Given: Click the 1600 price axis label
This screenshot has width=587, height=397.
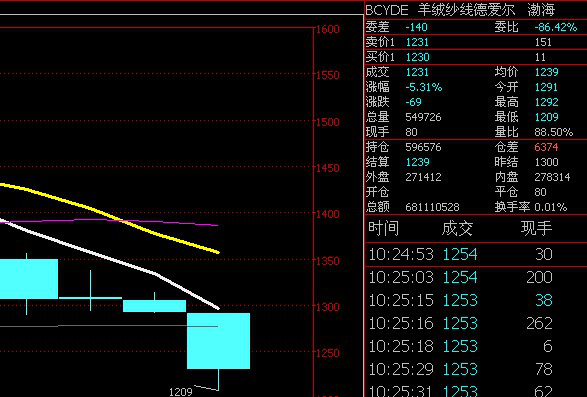Looking at the screenshot, I should click(328, 29).
